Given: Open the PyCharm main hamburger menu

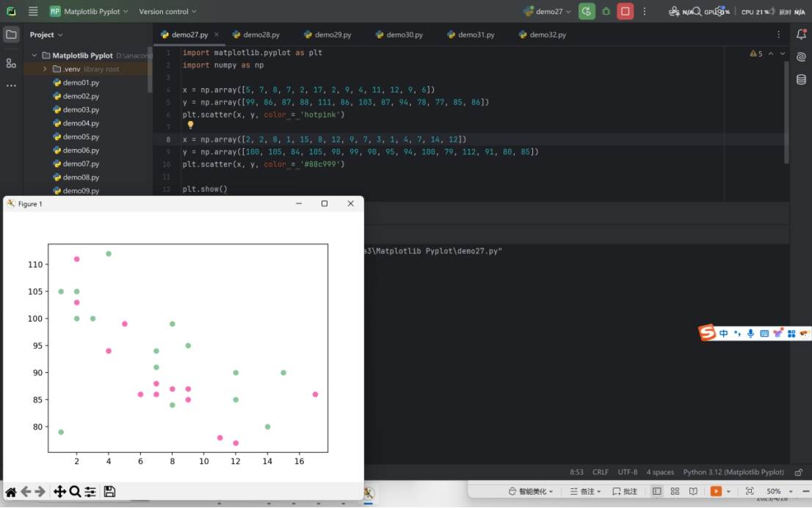Looking at the screenshot, I should [33, 11].
